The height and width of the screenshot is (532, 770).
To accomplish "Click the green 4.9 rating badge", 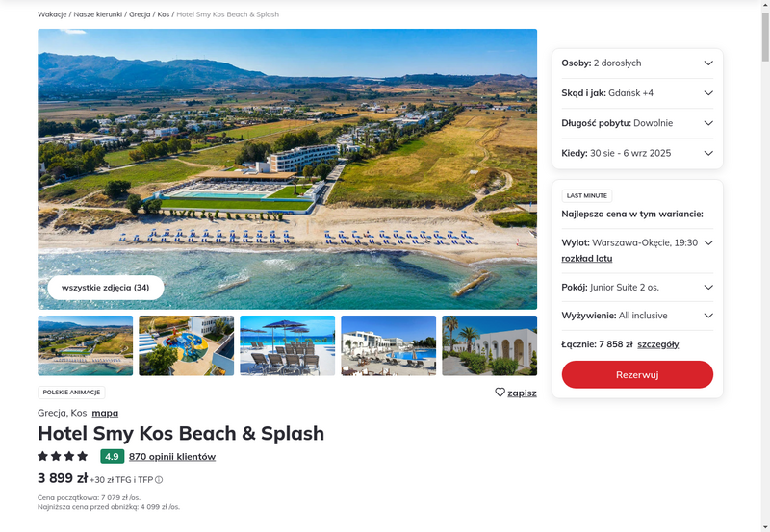I will click(x=112, y=456).
